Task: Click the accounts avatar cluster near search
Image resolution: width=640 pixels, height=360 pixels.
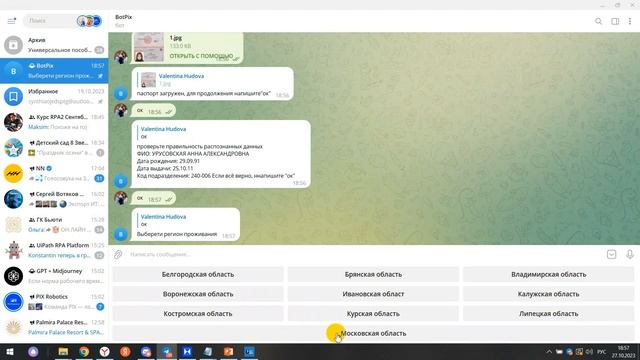Action: [89, 20]
